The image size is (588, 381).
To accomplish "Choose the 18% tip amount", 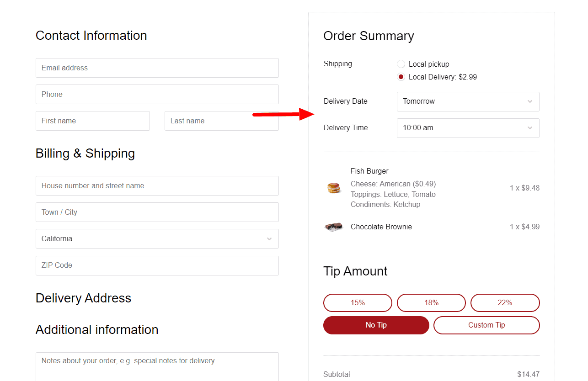I will tap(431, 302).
